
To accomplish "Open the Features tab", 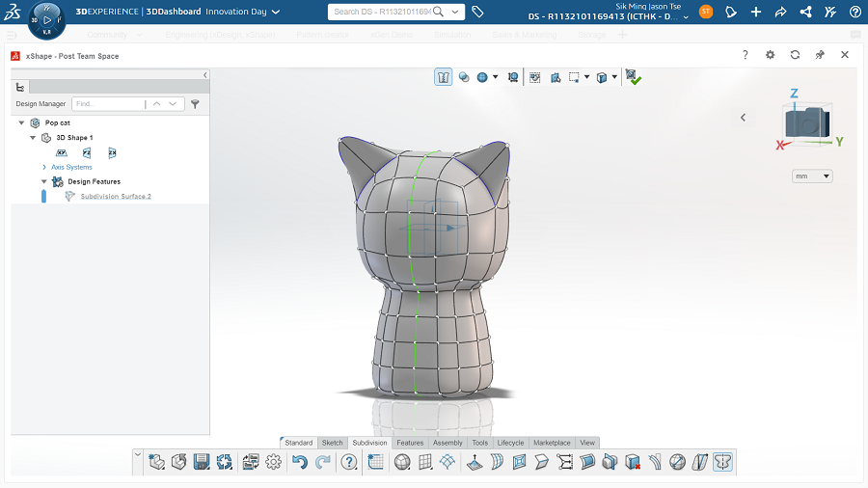I will point(410,443).
